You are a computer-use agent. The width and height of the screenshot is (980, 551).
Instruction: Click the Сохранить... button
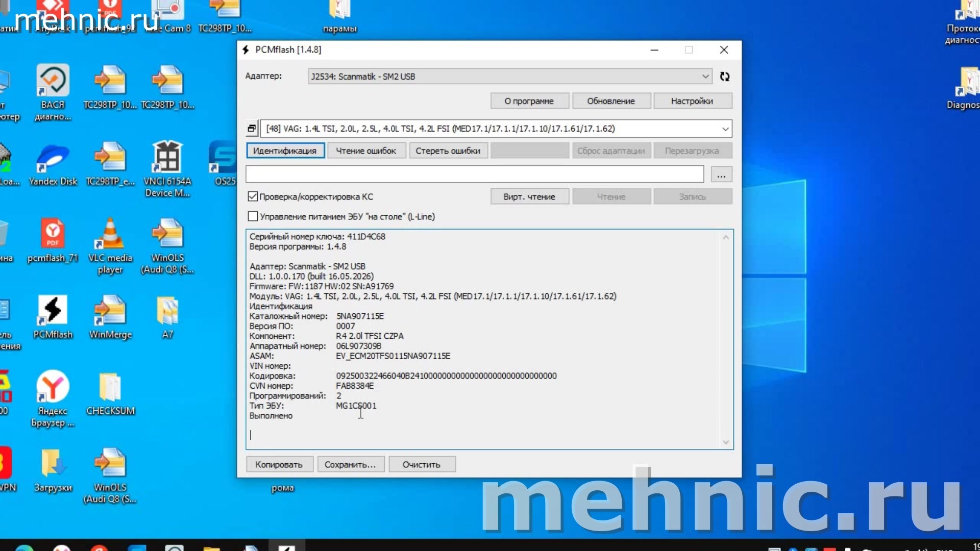350,464
